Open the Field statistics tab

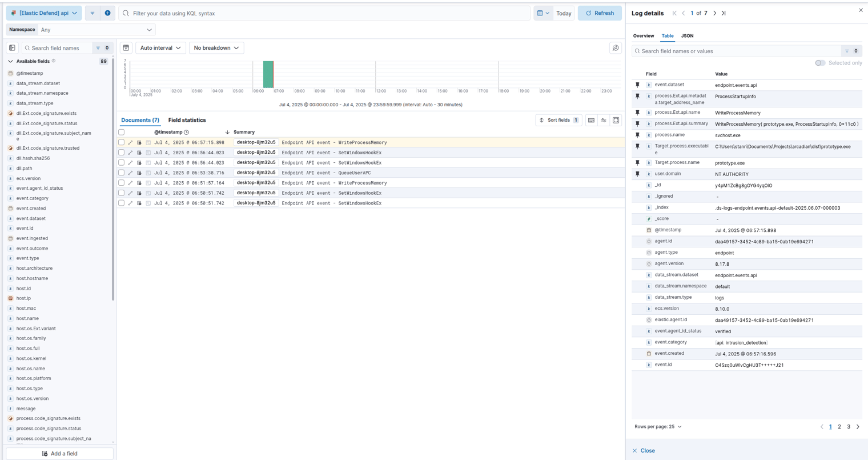coord(187,120)
